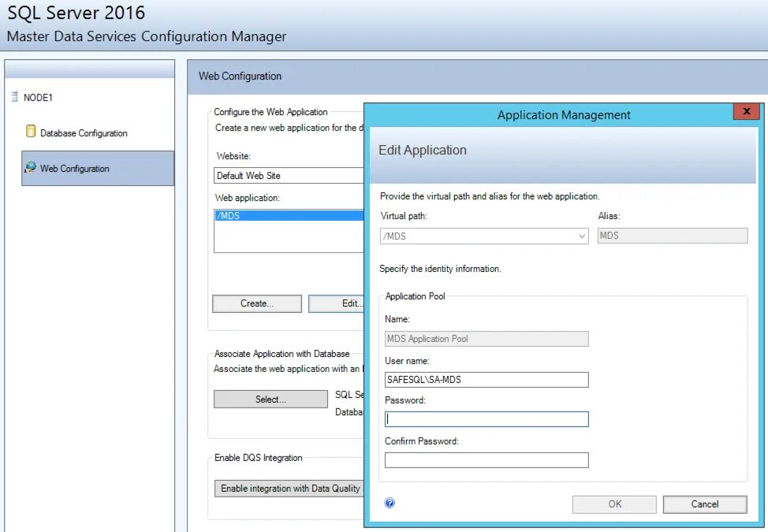Click 'Specify the identity information.' text

coord(440,269)
